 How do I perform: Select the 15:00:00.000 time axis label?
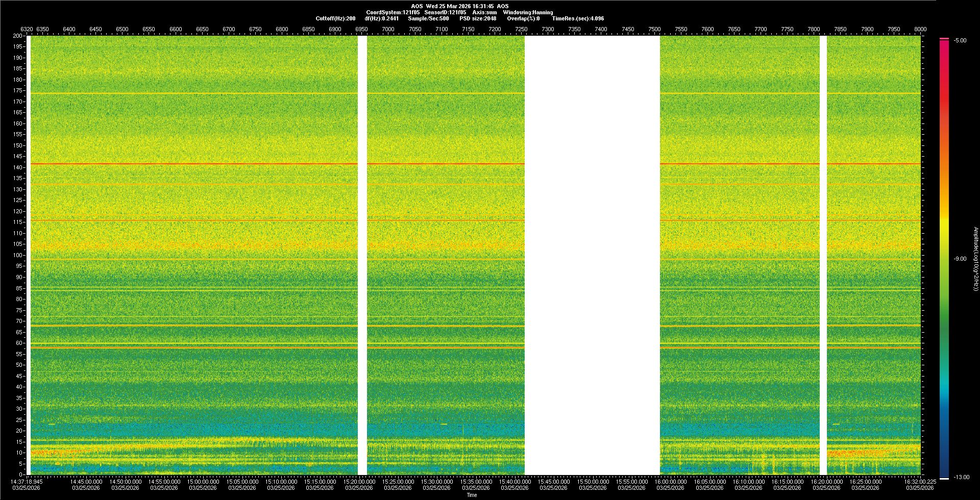point(203,482)
